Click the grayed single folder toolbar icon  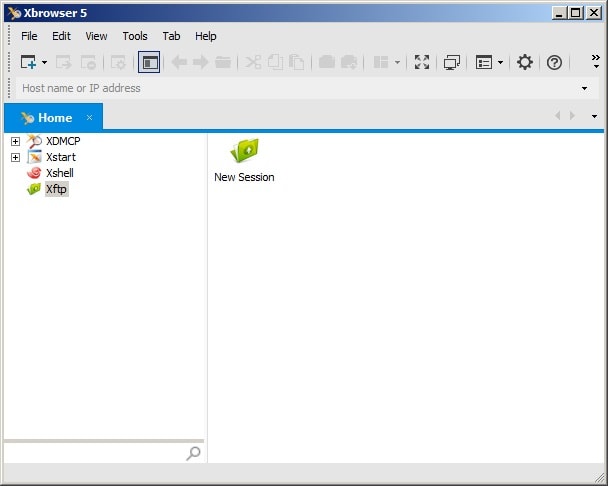pyautogui.click(x=326, y=62)
